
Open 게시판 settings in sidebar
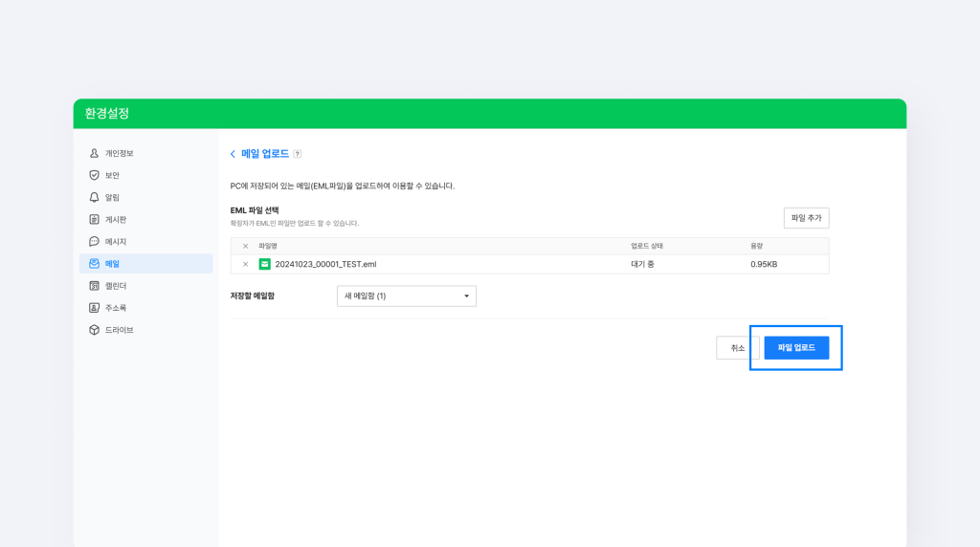(115, 219)
